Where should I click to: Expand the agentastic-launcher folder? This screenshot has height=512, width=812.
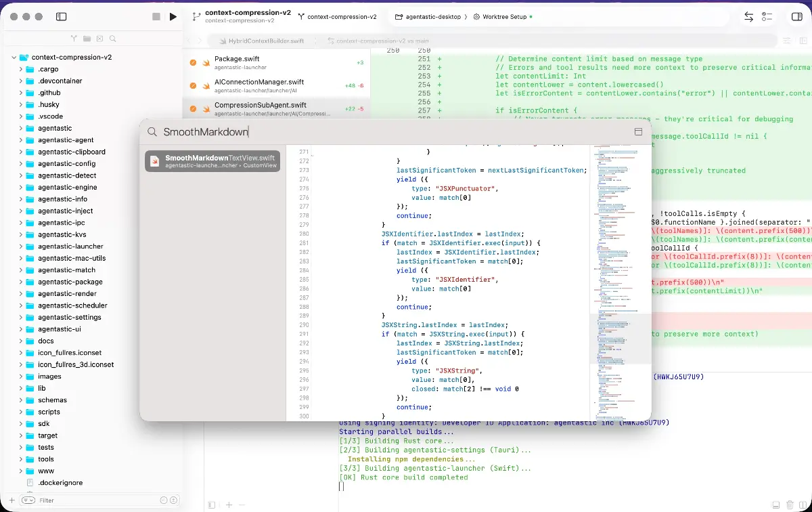[21, 247]
